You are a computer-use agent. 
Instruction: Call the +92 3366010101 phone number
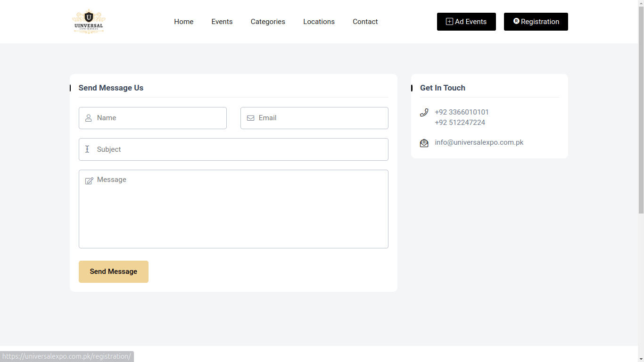click(x=462, y=112)
